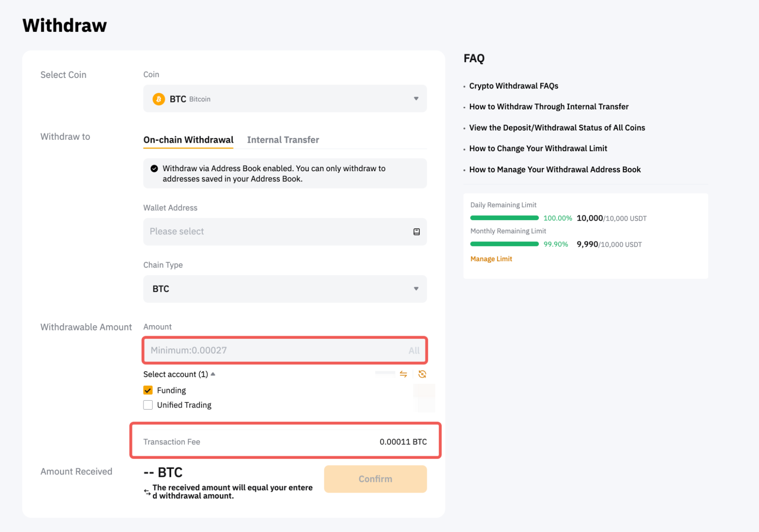Click the address book icon in Wallet Address
Image resolution: width=759 pixels, height=532 pixels.
[x=416, y=232]
